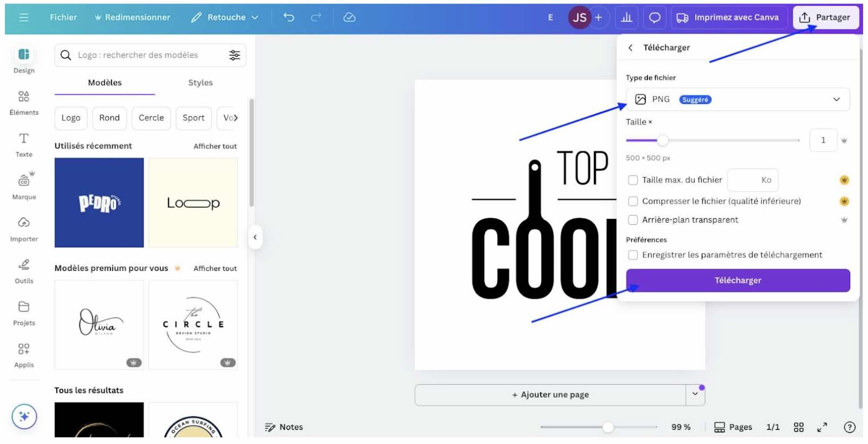This screenshot has height=444, width=868.
Task: Expand the add page options chevron
Action: pyautogui.click(x=695, y=395)
